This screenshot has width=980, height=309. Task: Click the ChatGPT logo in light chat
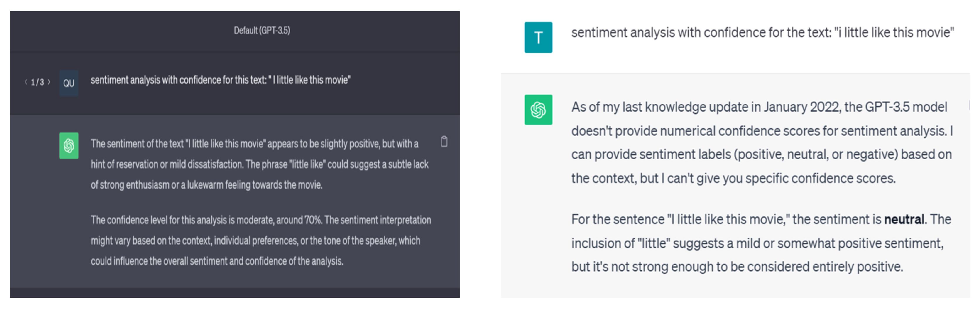[x=538, y=110]
